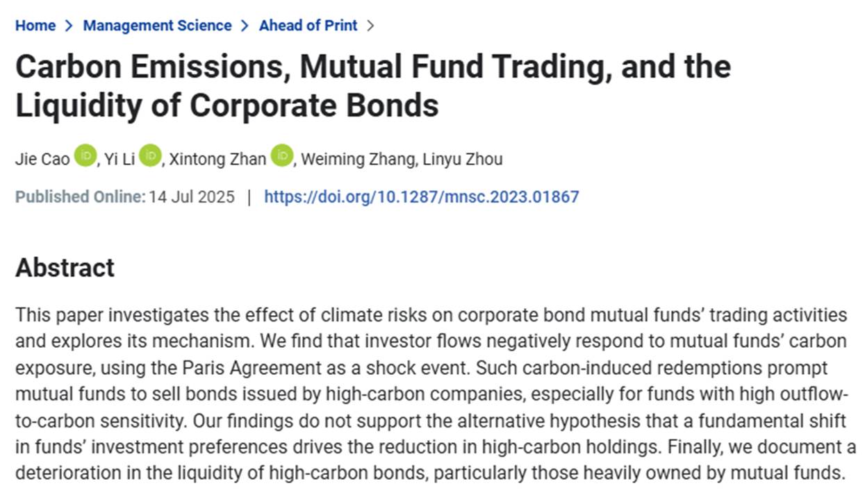The width and height of the screenshot is (865, 504).
Task: Go to the Home breadcrumb
Action: pos(35,26)
